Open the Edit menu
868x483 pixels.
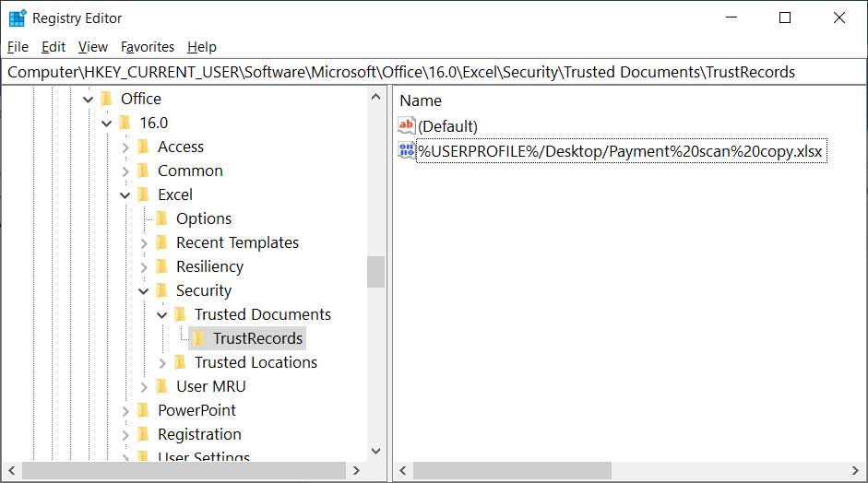pyautogui.click(x=54, y=47)
